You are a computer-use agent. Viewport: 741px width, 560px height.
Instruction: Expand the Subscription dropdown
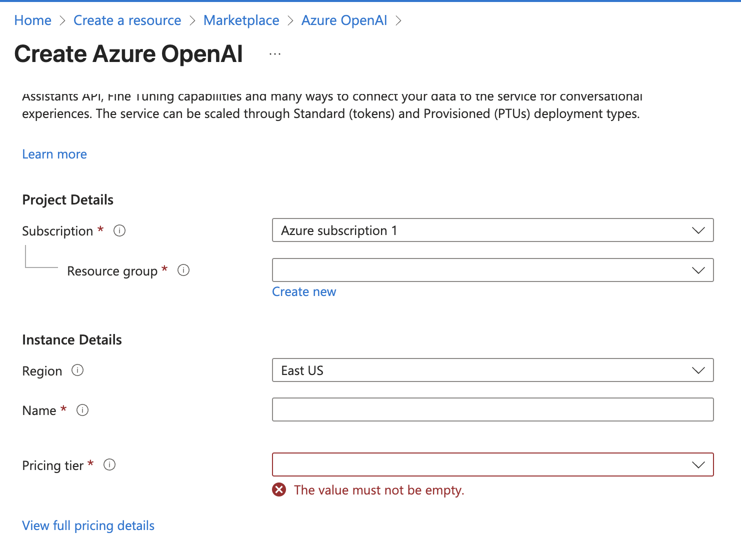[698, 230]
